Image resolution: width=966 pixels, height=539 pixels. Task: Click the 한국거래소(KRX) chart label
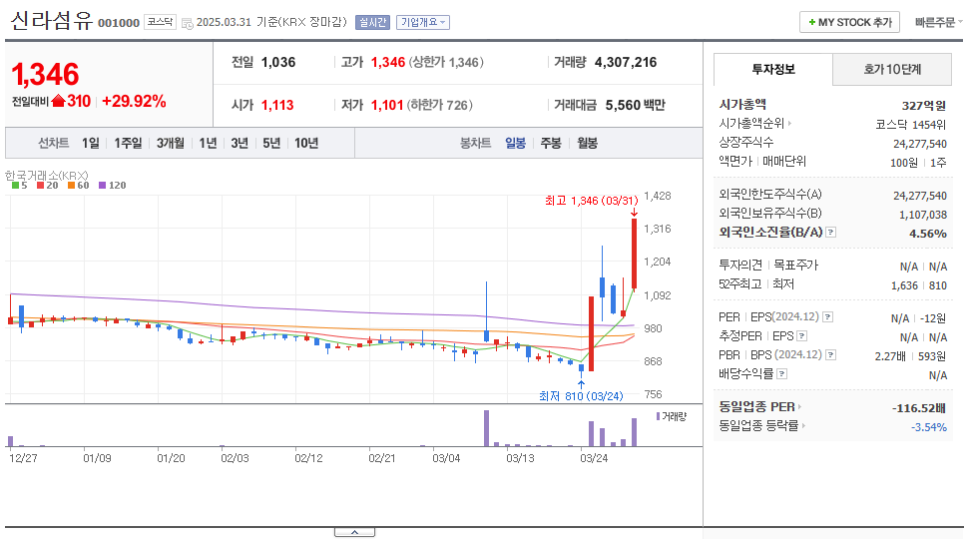click(x=47, y=176)
